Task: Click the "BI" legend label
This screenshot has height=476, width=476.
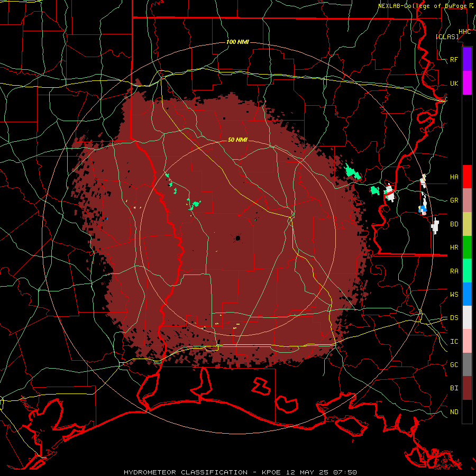Action: tap(454, 388)
